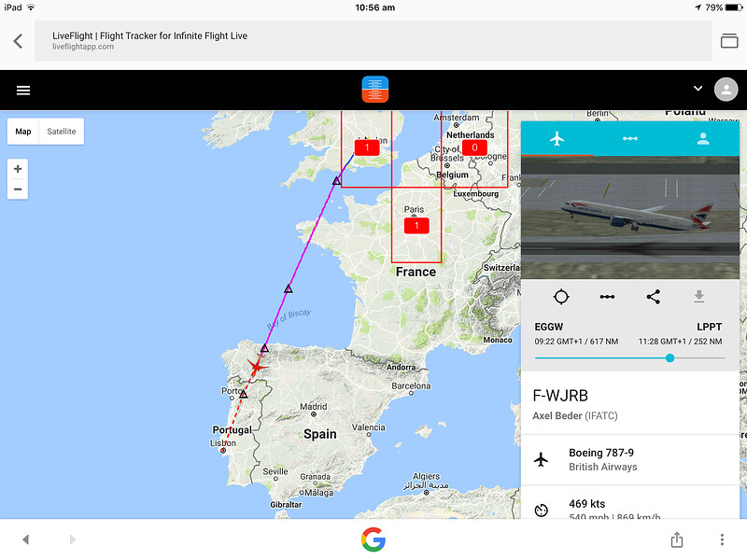Tap the 10:56 am clock
The image size is (747, 560).
point(375,7)
